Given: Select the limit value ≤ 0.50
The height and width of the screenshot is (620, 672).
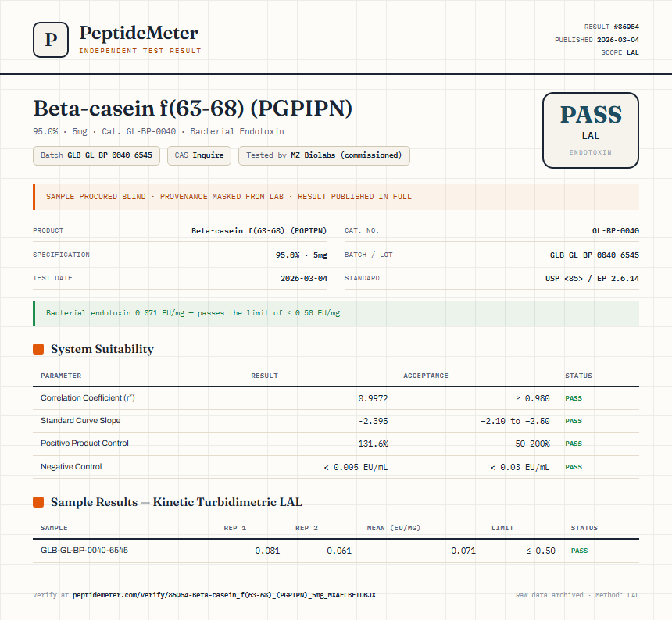Looking at the screenshot, I should [x=541, y=551].
